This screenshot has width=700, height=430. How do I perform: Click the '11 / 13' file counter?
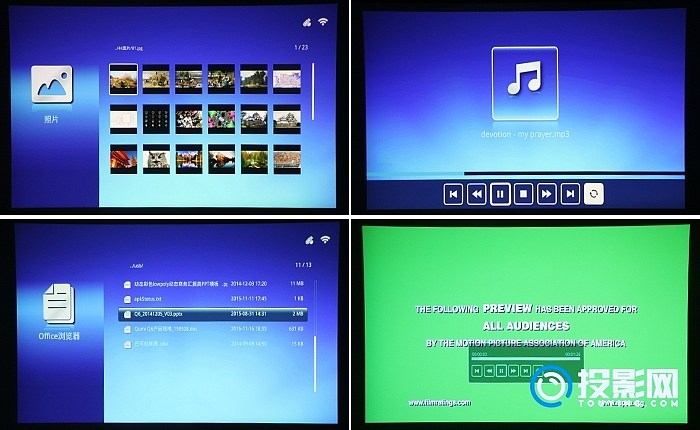303,265
